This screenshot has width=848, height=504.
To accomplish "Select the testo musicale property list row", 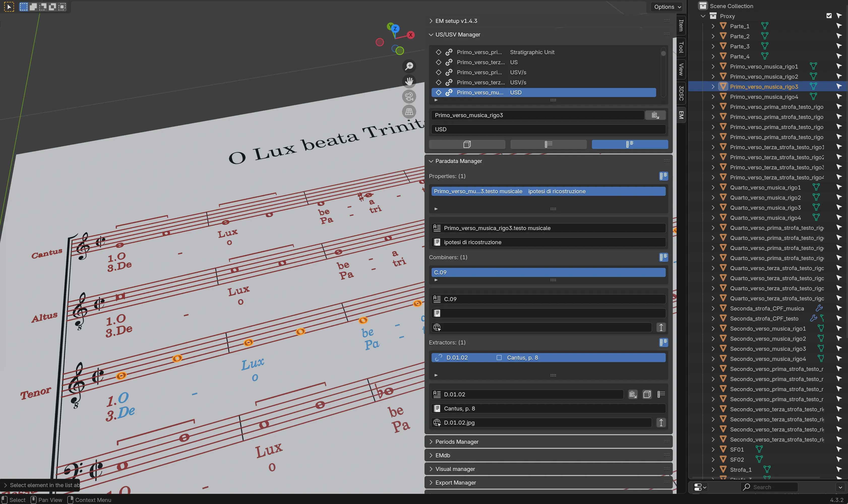I will pyautogui.click(x=548, y=191).
